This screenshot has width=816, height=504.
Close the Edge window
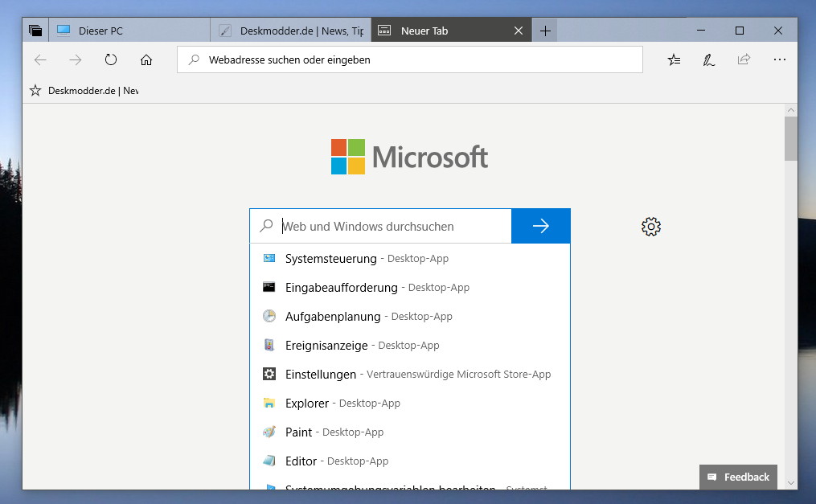click(778, 31)
